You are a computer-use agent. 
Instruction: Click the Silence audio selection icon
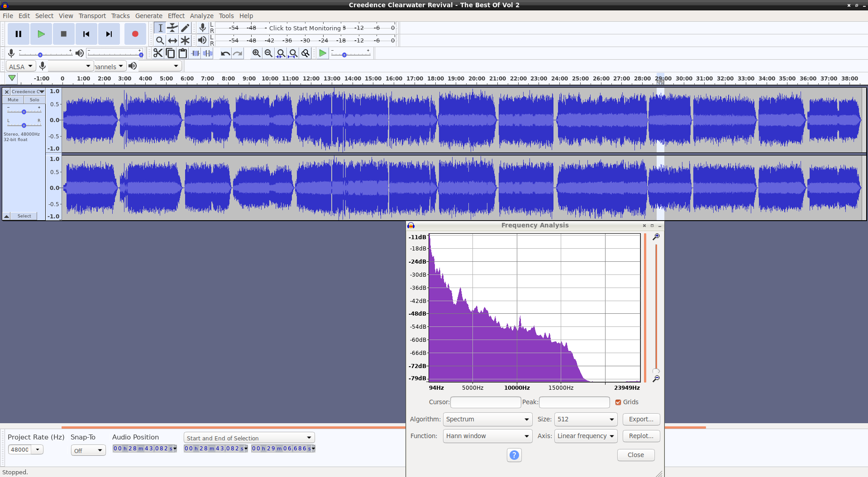coord(208,53)
